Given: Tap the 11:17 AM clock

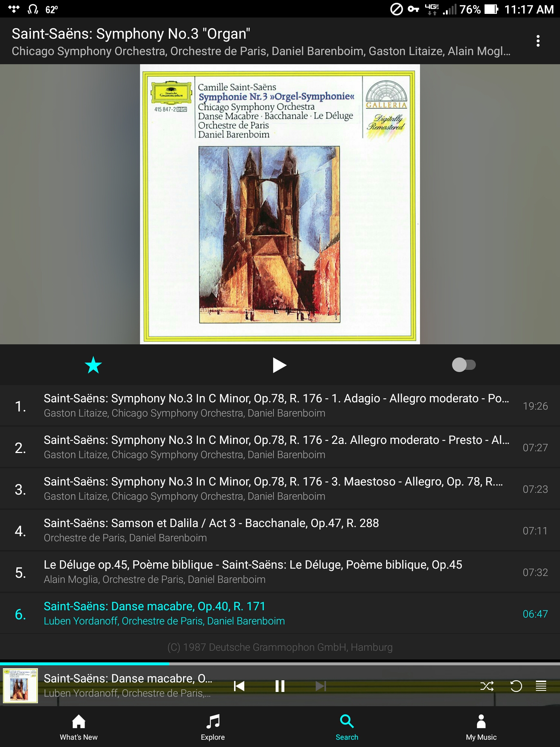Looking at the screenshot, I should [x=529, y=9].
